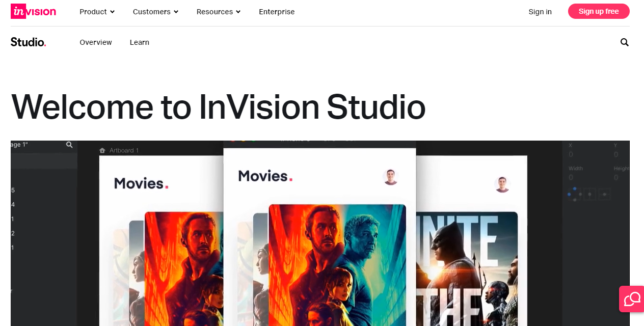Viewport: 644px width, 326px height.
Task: Go to the Overview tab
Action: [x=96, y=42]
